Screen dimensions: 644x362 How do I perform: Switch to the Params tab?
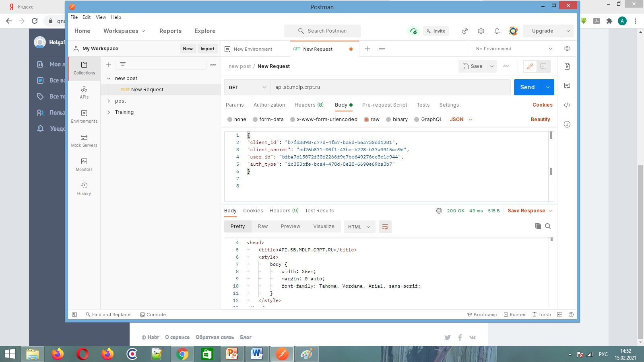coord(235,105)
